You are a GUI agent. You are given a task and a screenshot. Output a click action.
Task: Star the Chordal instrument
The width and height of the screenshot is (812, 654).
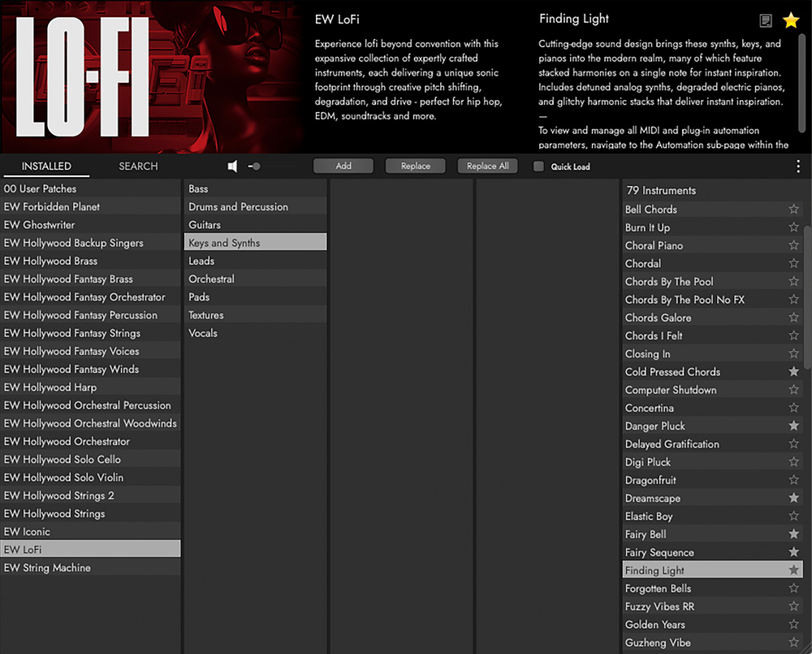[x=793, y=263]
